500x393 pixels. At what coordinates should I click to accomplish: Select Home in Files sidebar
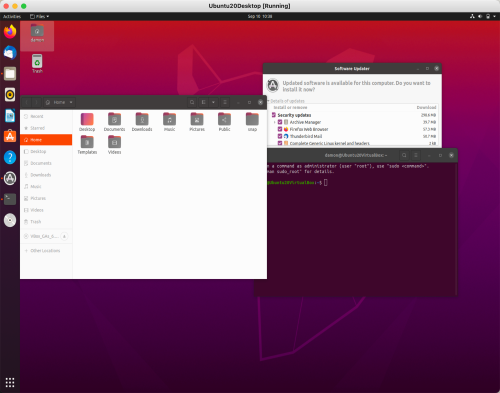(x=46, y=140)
